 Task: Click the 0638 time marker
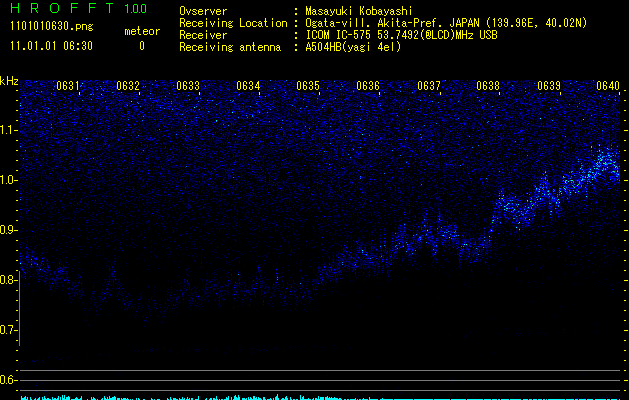[x=488, y=86]
